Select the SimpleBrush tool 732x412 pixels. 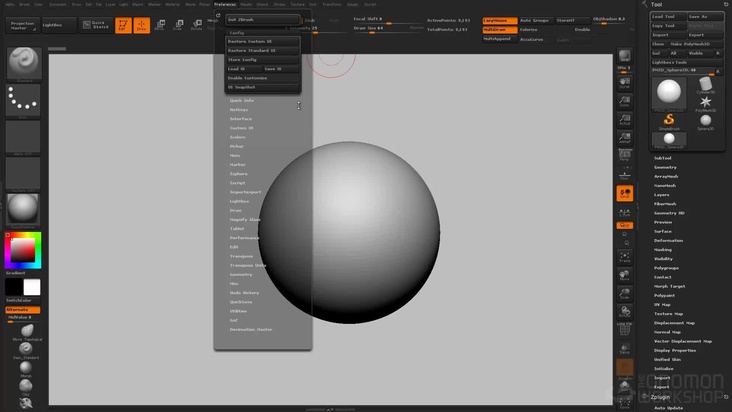click(669, 121)
